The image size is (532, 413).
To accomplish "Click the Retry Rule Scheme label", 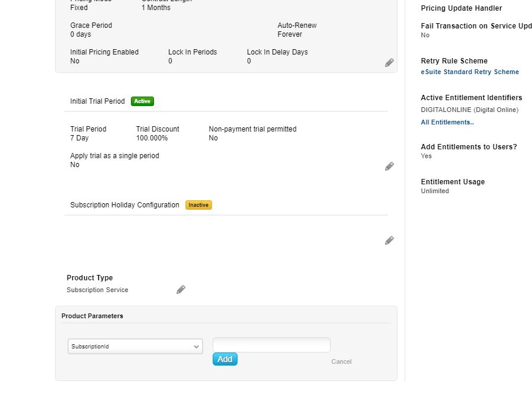I will (x=454, y=61).
